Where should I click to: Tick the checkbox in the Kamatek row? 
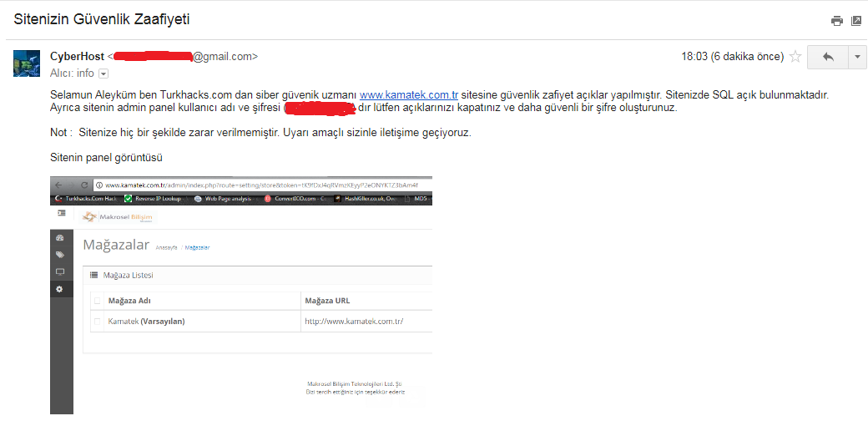pyautogui.click(x=98, y=322)
